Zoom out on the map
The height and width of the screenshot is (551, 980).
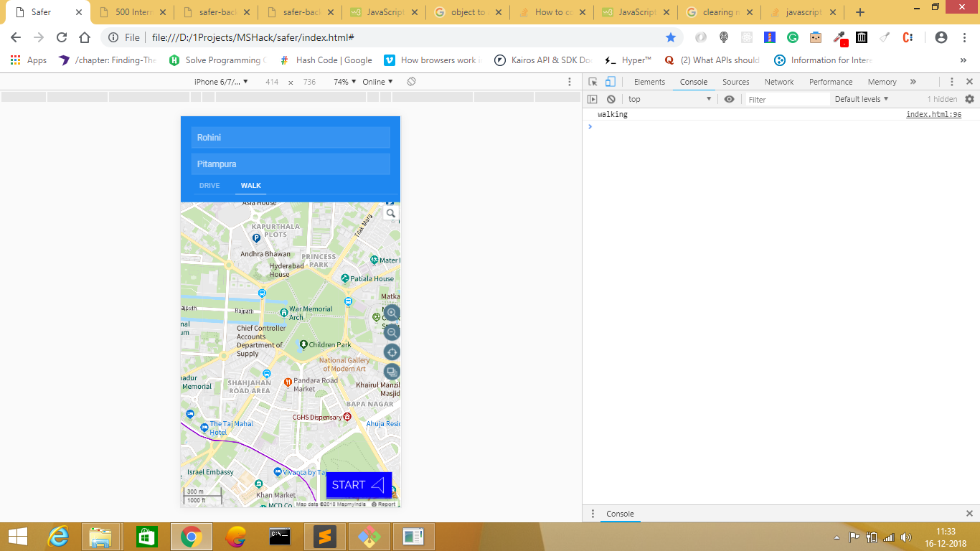(392, 332)
